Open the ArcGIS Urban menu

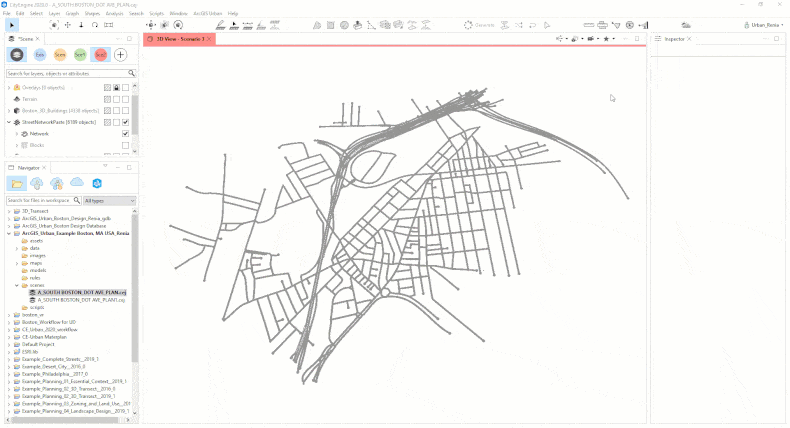(208, 14)
